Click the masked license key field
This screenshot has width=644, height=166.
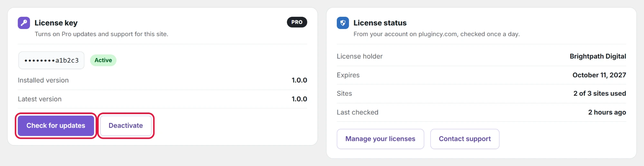[x=51, y=60]
